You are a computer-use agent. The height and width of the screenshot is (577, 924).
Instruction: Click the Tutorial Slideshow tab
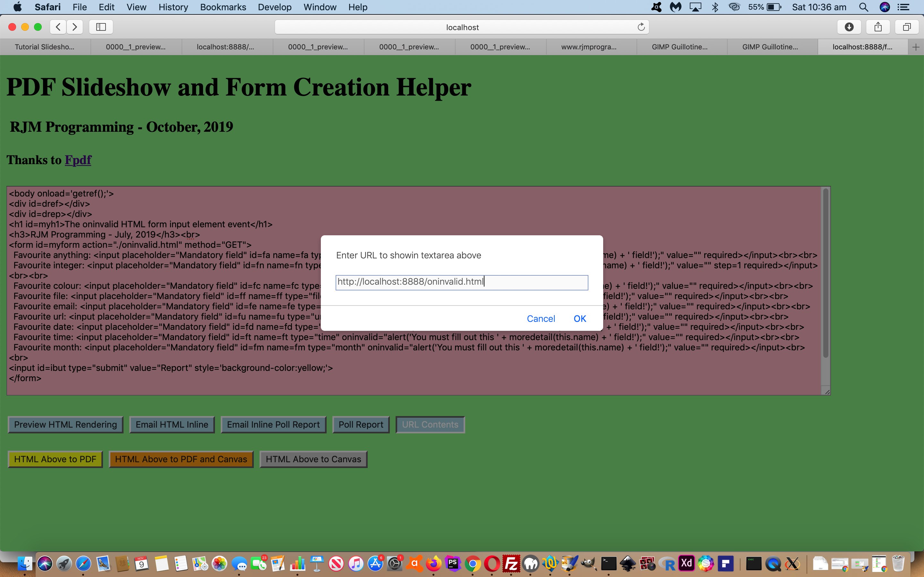coord(45,46)
